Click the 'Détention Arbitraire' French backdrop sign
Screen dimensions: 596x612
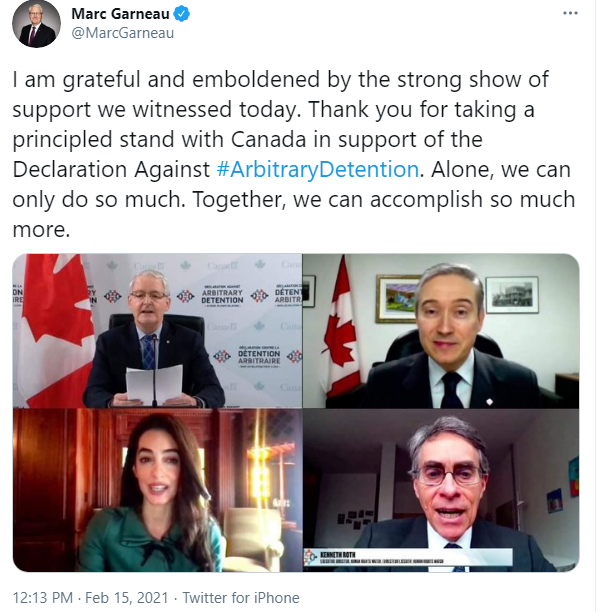click(x=259, y=357)
